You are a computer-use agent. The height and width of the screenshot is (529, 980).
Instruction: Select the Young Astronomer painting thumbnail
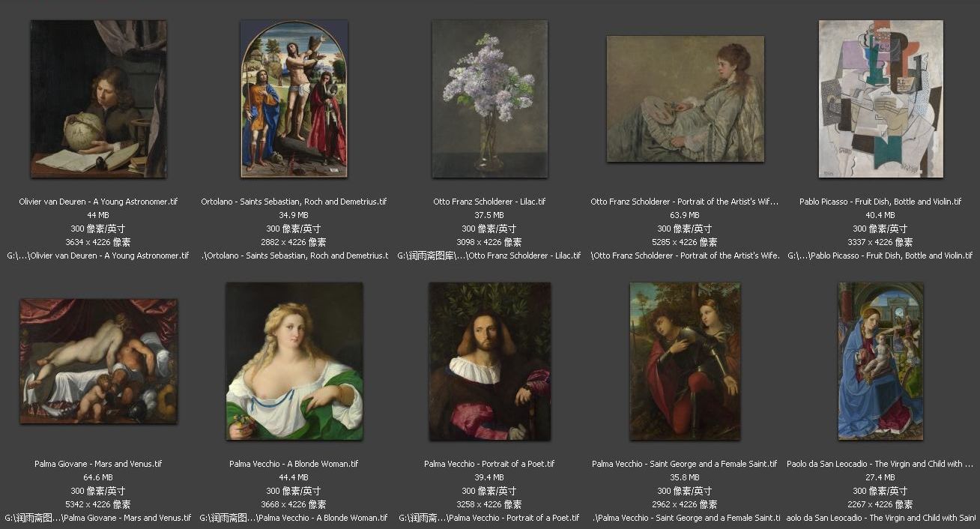pos(98,99)
